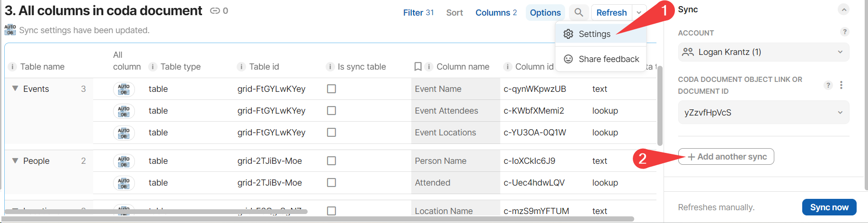Screen dimensions: 868x223
Task: Click column id c-Uec4hdwLQV
Action: click(x=534, y=183)
